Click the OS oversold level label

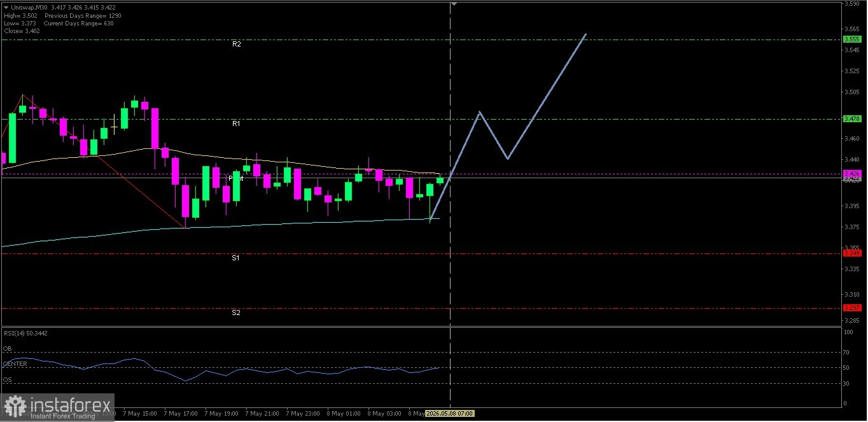tap(7, 380)
